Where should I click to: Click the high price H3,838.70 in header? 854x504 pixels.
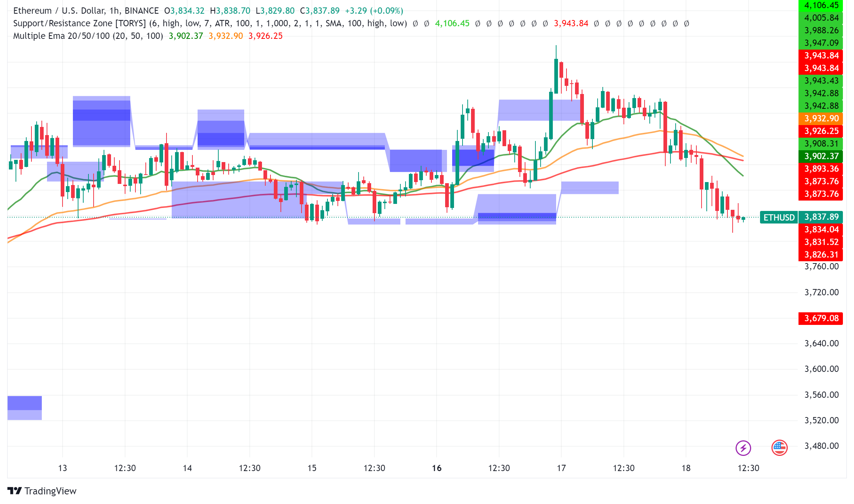[x=230, y=11]
